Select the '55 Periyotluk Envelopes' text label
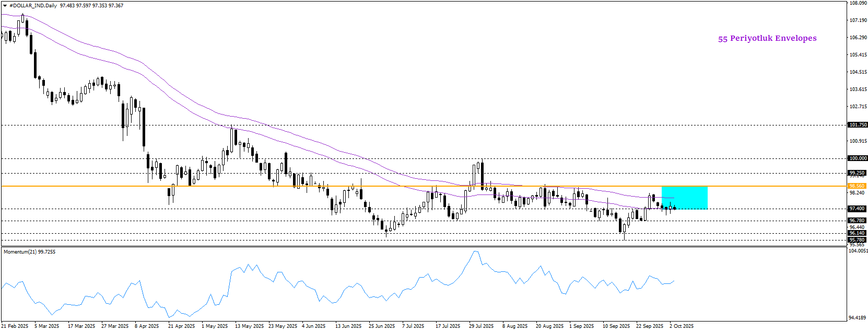The height and width of the screenshot is (332, 868). point(767,38)
